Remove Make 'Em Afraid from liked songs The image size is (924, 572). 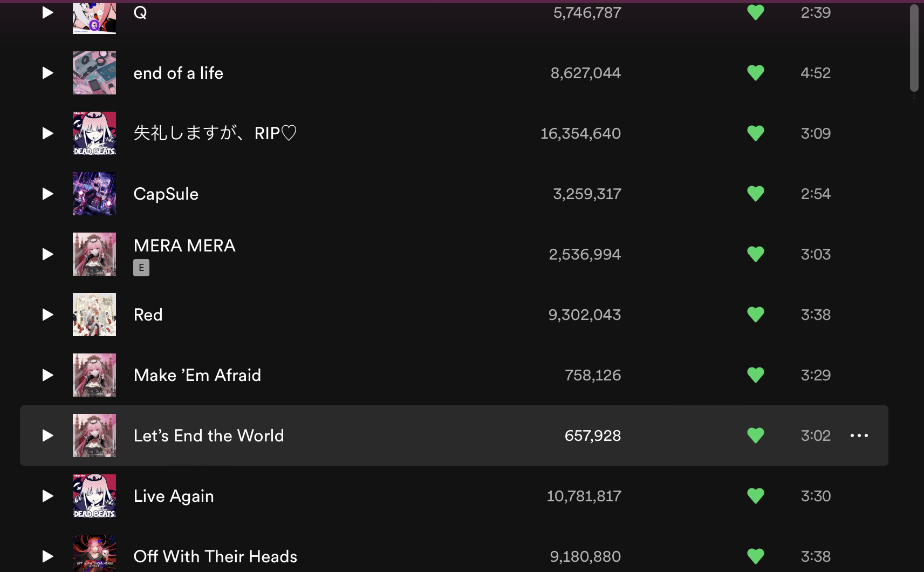(756, 375)
